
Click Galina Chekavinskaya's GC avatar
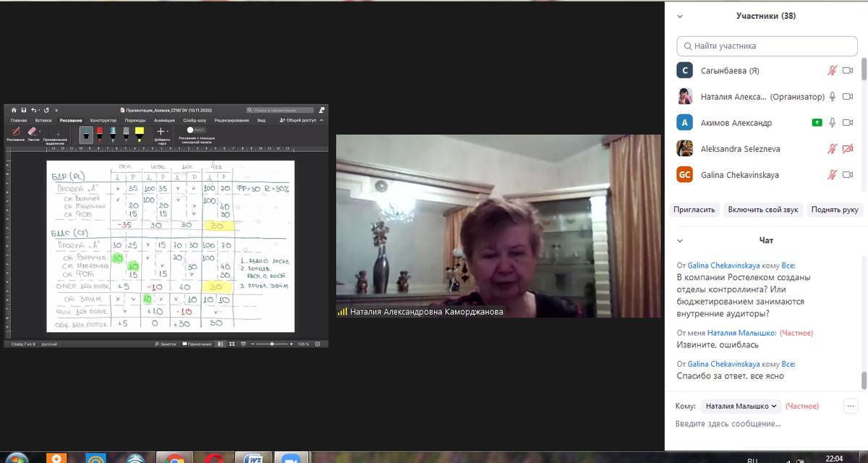tap(684, 174)
